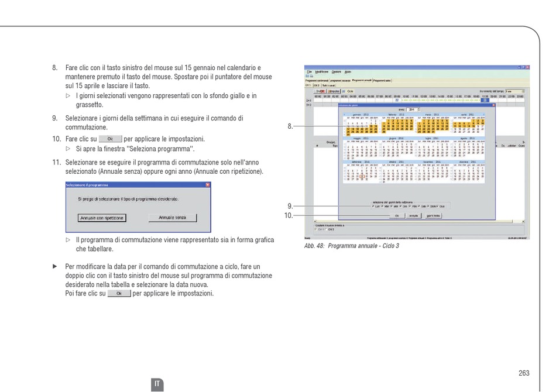This screenshot has height=392, width=556.
Task: Click the aprile month header
Action: pos(468,115)
